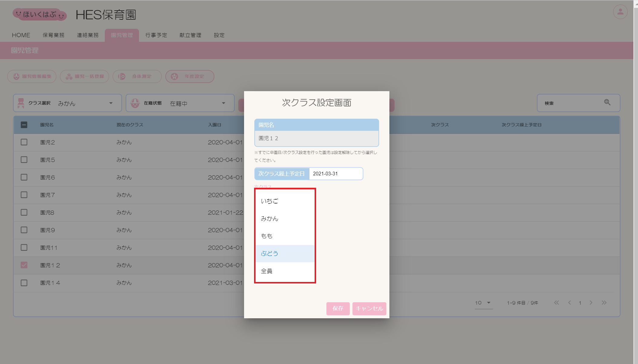Go to the last page arrow
This screenshot has height=364, width=638.
tap(604, 303)
